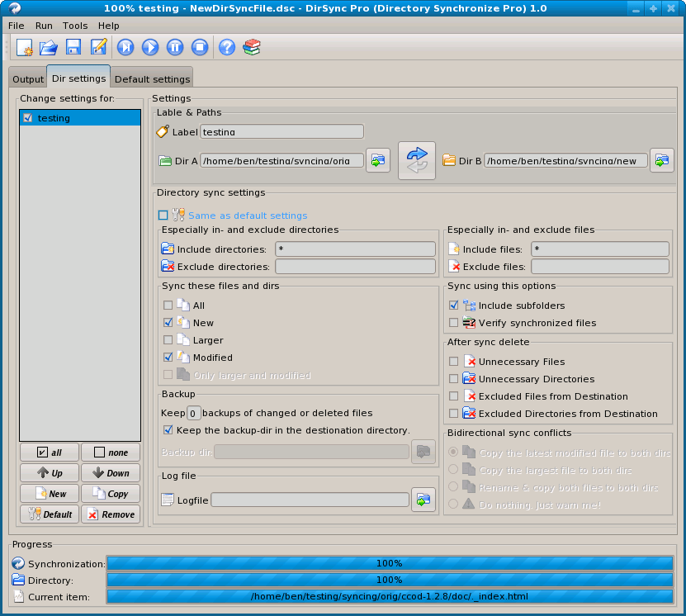Copy the selected directory entry
686x616 pixels.
coord(111,494)
